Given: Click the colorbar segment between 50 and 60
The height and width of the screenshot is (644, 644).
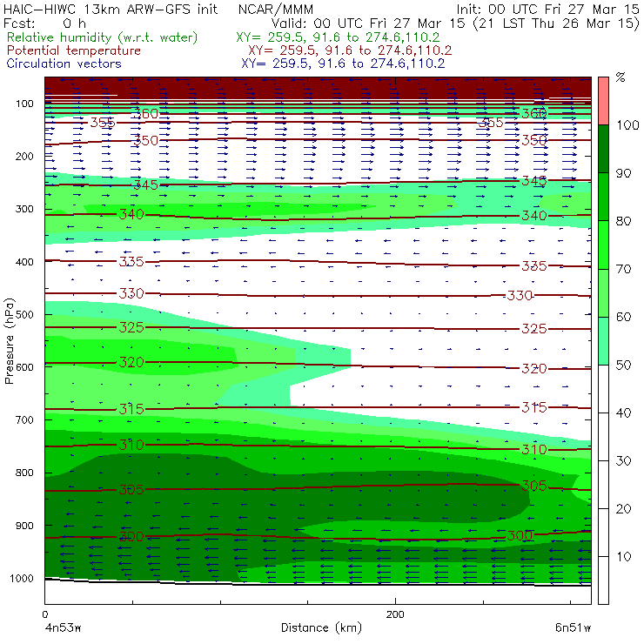Looking at the screenshot, I should [603, 341].
